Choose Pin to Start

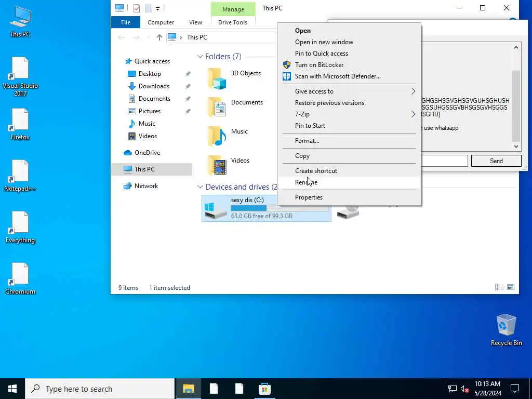click(350, 126)
